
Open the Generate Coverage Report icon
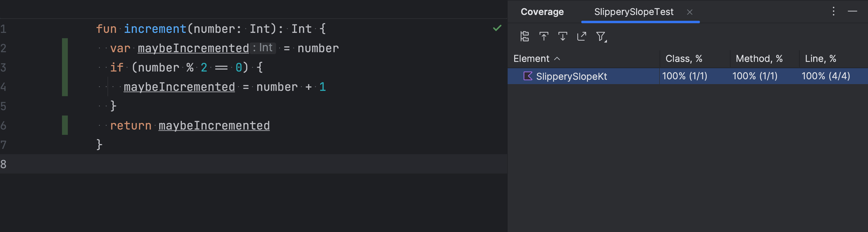pyautogui.click(x=581, y=36)
